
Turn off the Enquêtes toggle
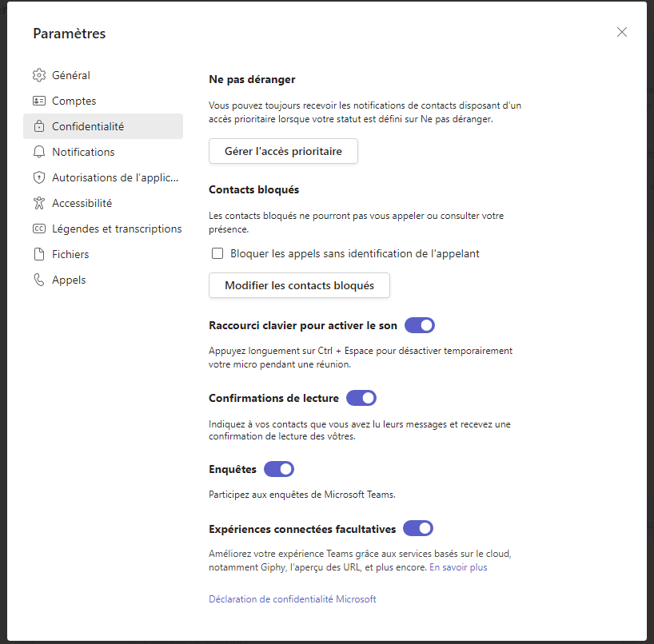279,469
